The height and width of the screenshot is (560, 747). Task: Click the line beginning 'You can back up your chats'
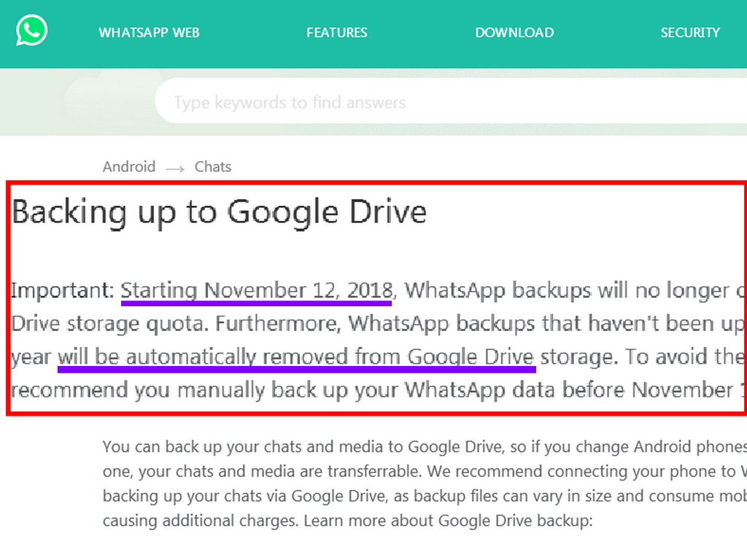(x=425, y=447)
